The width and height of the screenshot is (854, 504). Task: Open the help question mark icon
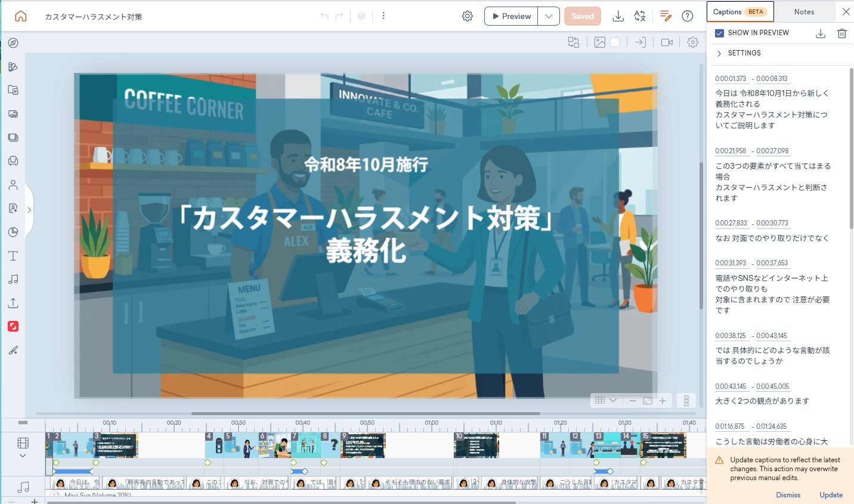688,16
